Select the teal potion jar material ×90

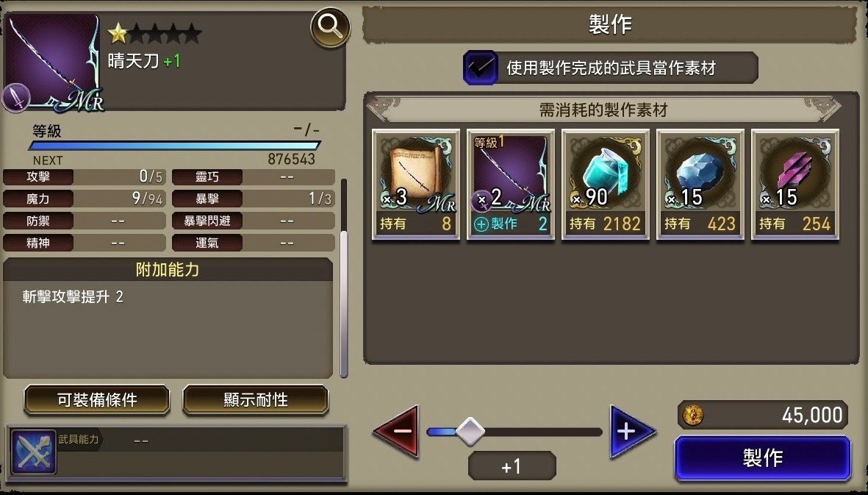point(605,185)
